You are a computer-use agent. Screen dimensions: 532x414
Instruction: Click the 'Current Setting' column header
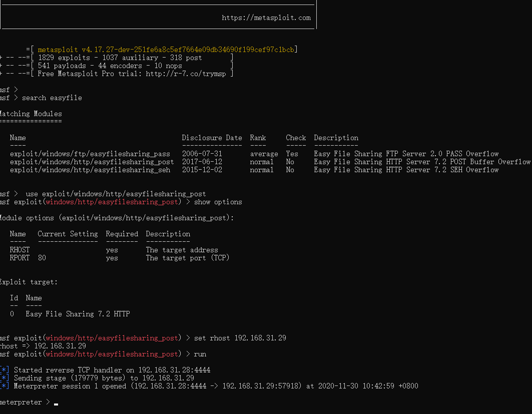(x=68, y=234)
